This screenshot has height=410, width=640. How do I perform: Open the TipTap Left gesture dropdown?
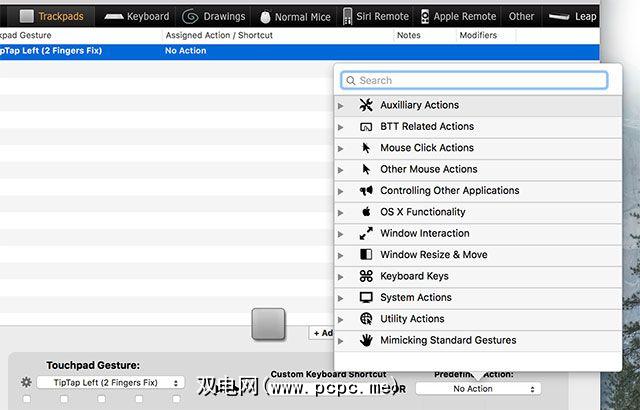pyautogui.click(x=110, y=383)
